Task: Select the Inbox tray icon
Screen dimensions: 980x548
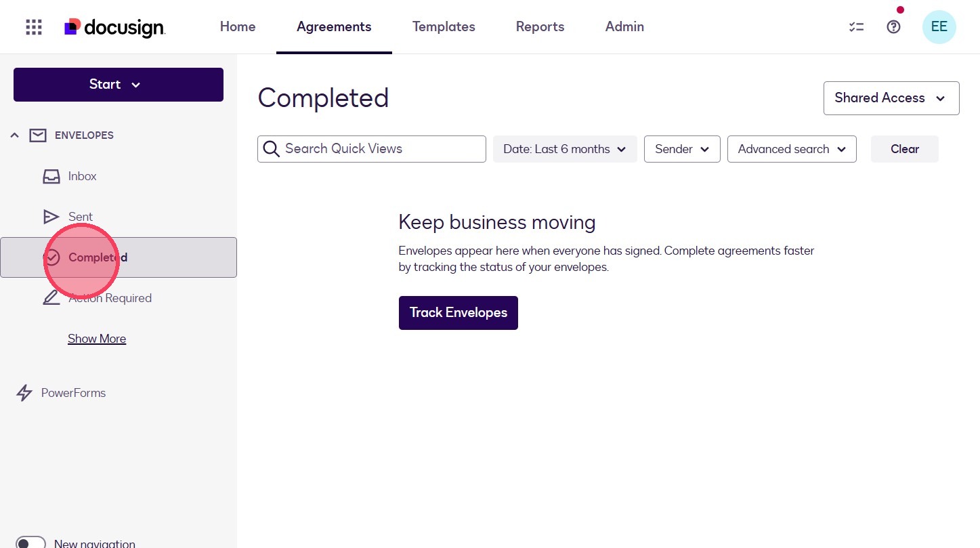Action: point(51,176)
